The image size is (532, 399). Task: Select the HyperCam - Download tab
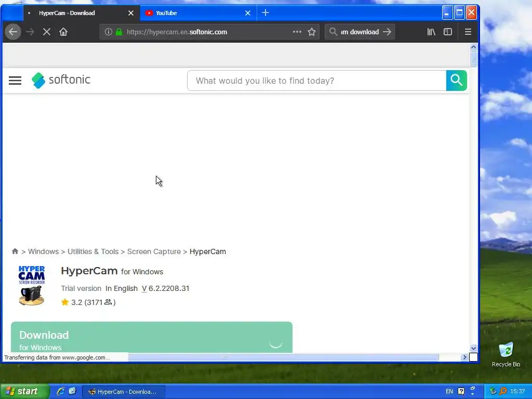click(82, 13)
